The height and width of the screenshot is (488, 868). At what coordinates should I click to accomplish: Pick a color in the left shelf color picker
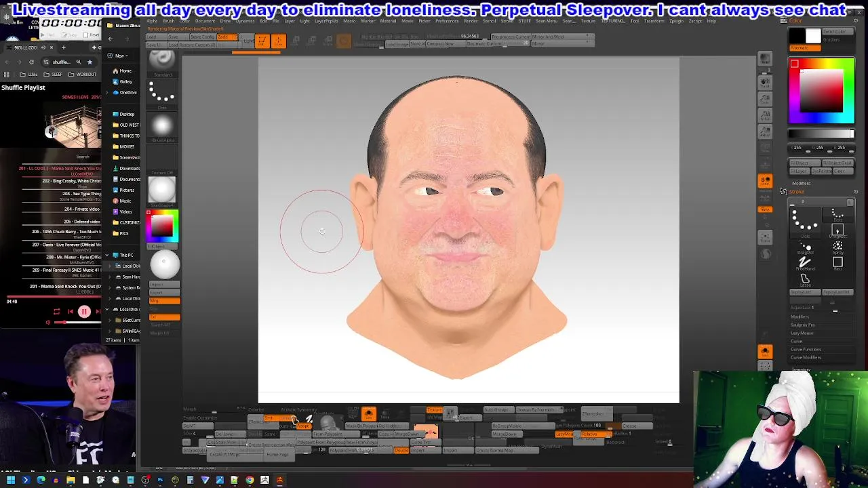[x=163, y=227]
